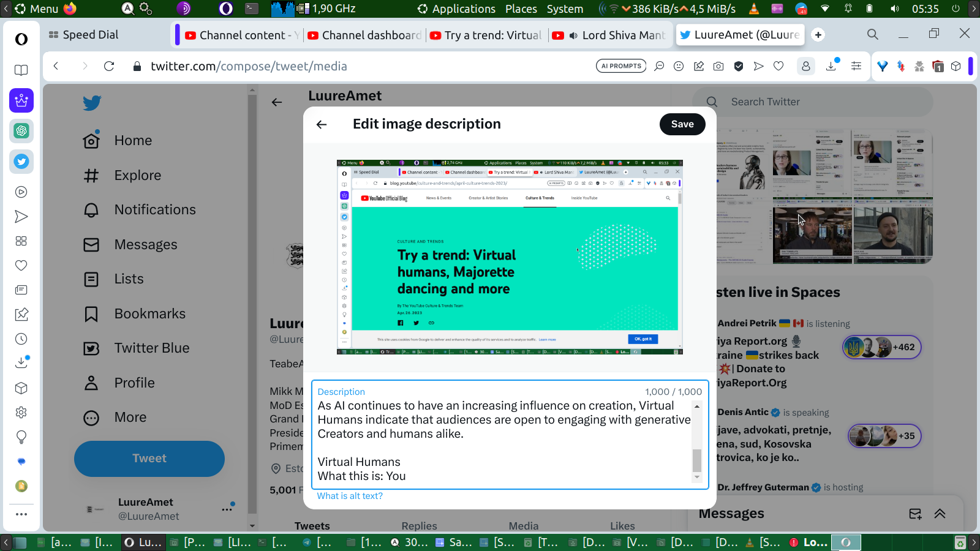Switch to 'Try a trend: Virtual' tab

tap(487, 36)
